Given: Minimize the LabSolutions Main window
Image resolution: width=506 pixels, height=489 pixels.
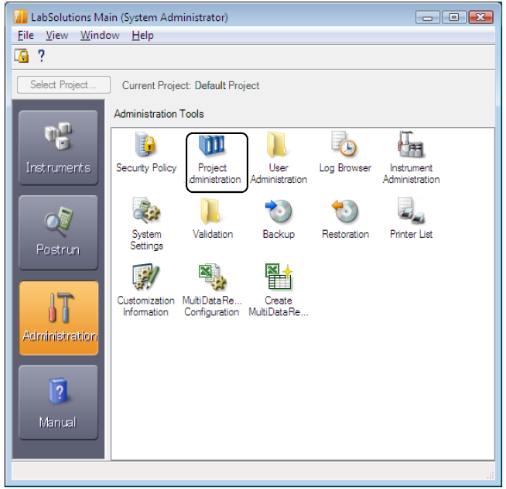Looking at the screenshot, I should pyautogui.click(x=427, y=17).
